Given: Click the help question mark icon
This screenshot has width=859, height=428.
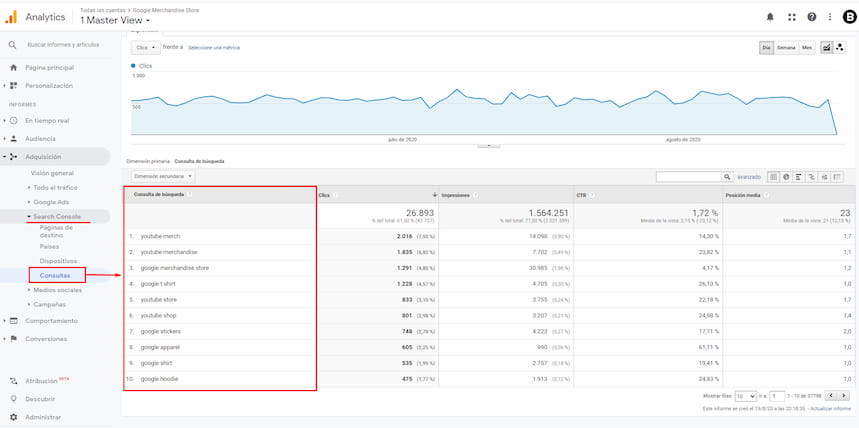Looking at the screenshot, I should pyautogui.click(x=812, y=17).
